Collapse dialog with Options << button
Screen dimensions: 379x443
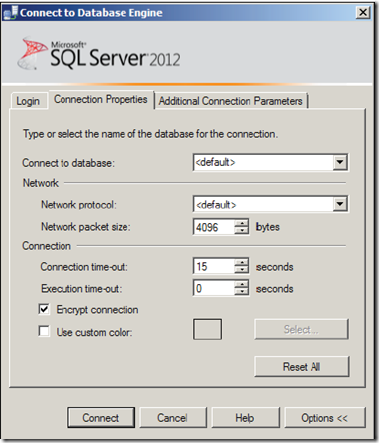pyautogui.click(x=325, y=418)
